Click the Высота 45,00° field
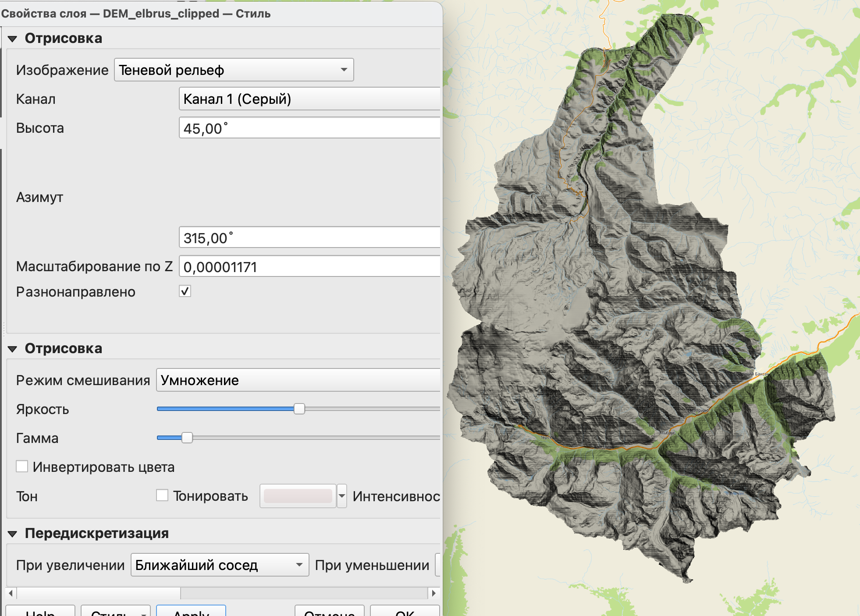This screenshot has width=860, height=616. [309, 128]
